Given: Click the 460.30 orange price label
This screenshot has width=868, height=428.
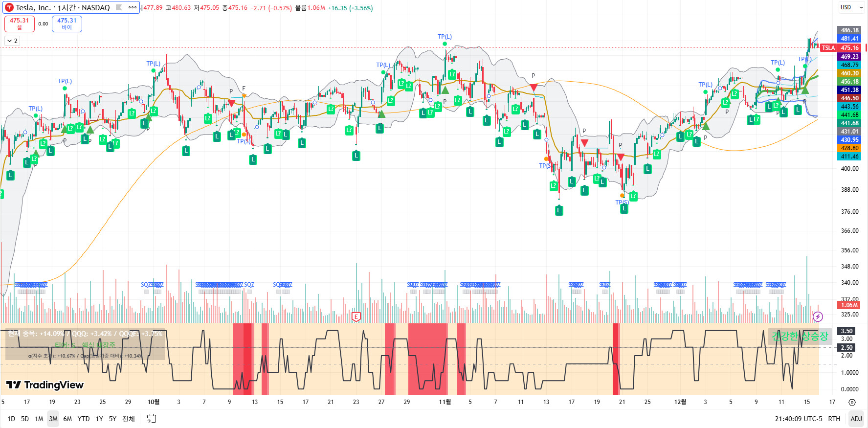Looking at the screenshot, I should click(849, 73).
